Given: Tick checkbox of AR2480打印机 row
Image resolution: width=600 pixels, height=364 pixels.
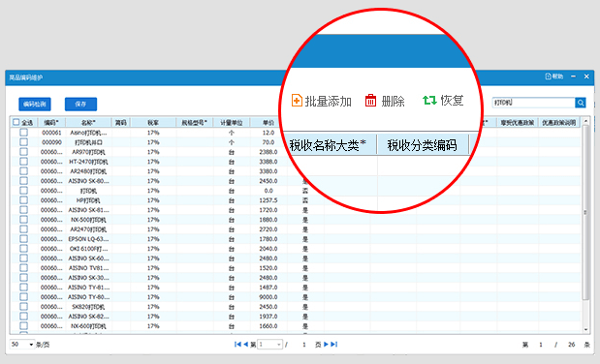Looking at the screenshot, I should (23, 171).
